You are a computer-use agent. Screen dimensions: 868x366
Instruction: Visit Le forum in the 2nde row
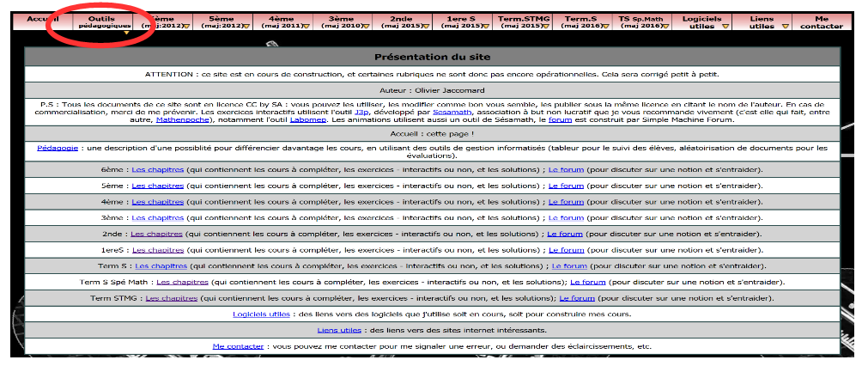coord(566,235)
